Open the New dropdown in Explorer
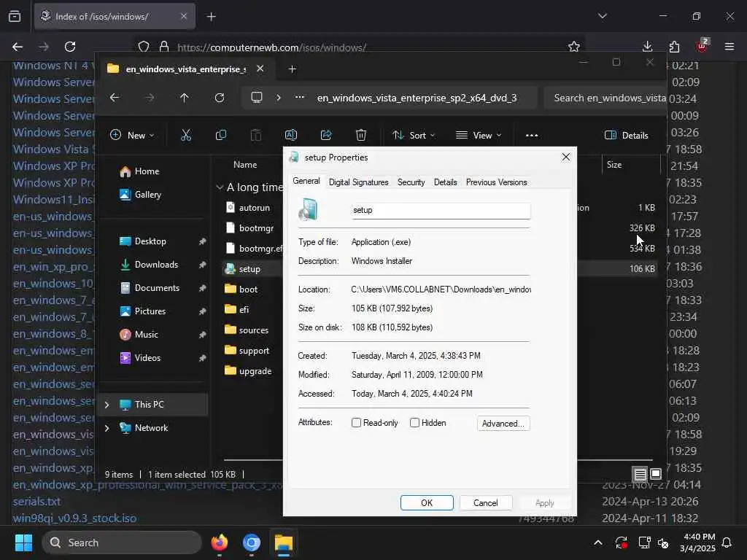This screenshot has height=560, width=747. click(x=132, y=135)
